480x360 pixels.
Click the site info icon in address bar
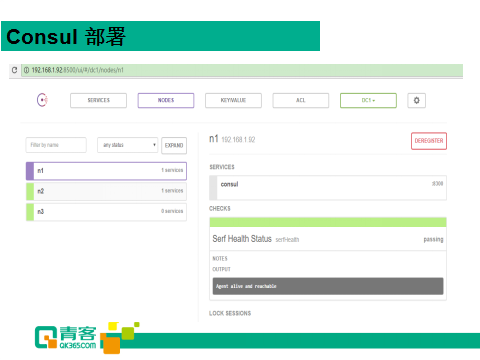click(26, 70)
